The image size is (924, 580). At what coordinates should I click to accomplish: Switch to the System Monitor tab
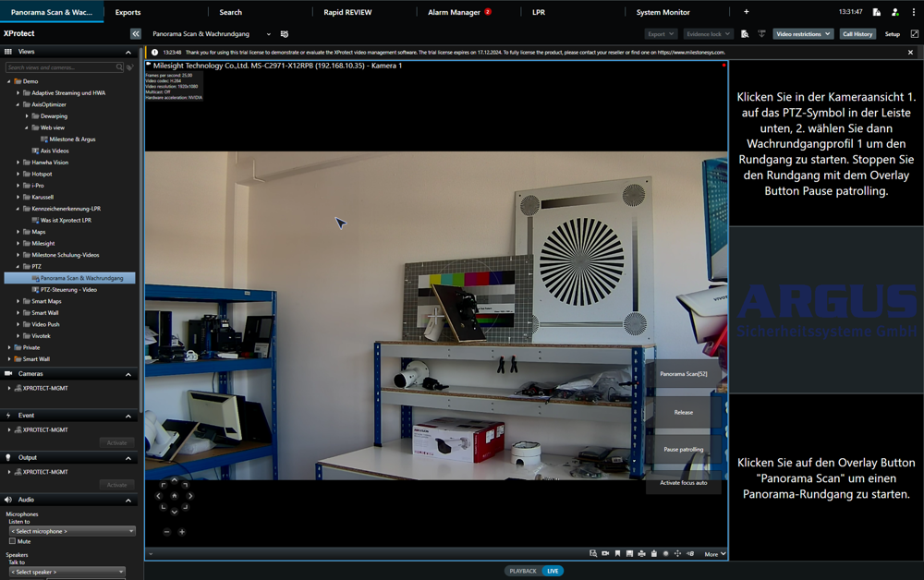pos(663,12)
